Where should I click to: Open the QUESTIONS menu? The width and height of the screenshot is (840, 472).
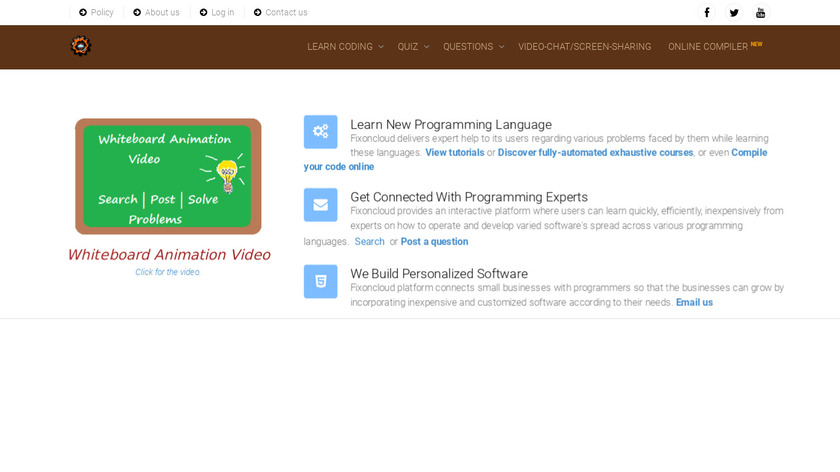[468, 47]
